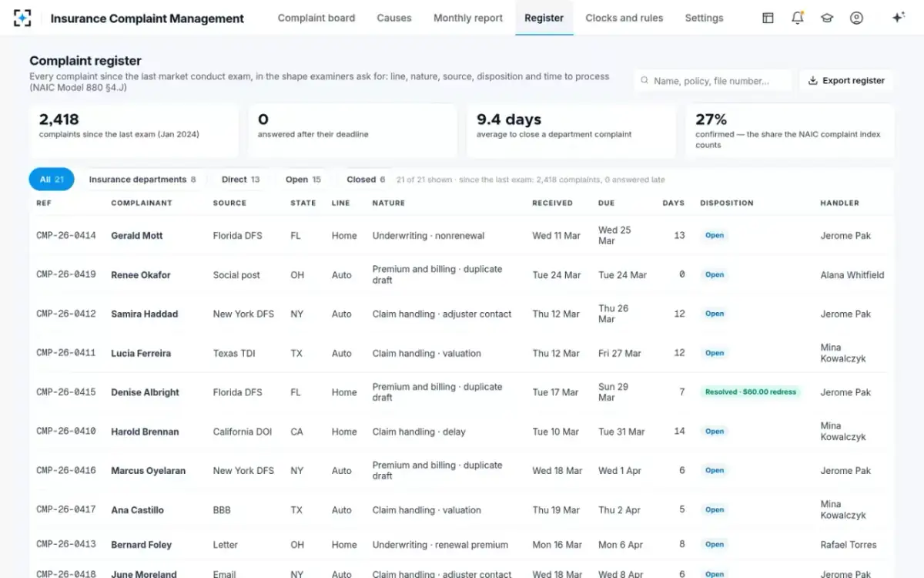Select Renee Okafor row name
This screenshot has width=924, height=578.
tap(141, 275)
